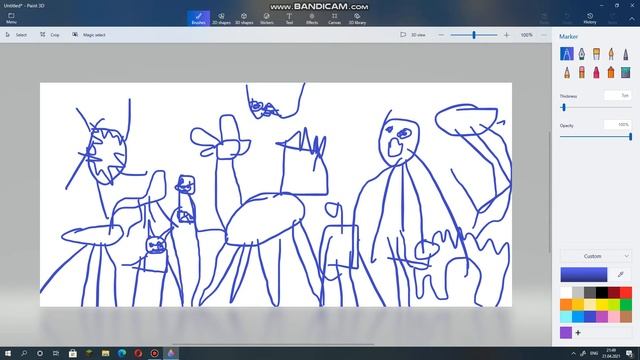The height and width of the screenshot is (360, 640).
Task: Open Windows taskbar search
Action: [24, 353]
